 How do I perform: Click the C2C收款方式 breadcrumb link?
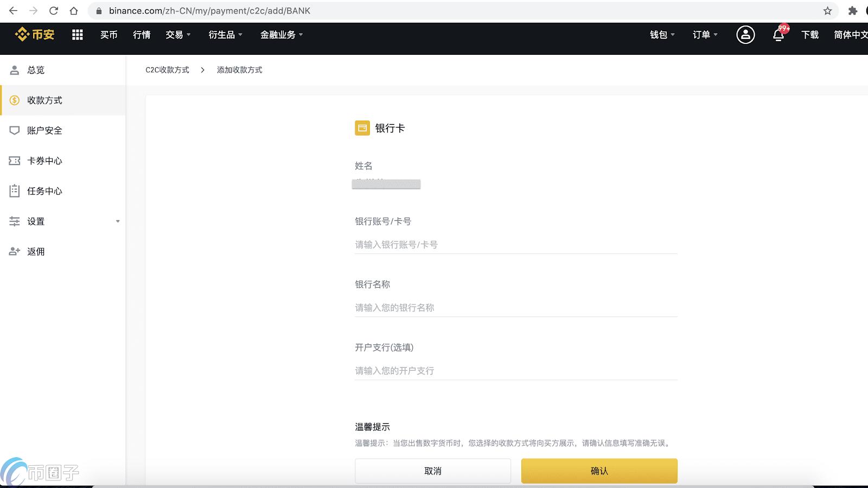click(167, 70)
